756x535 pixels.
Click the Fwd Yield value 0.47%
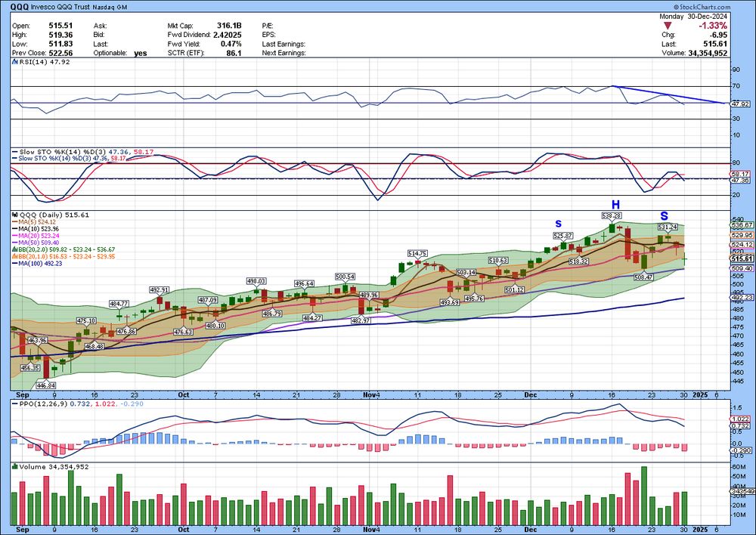[231, 44]
